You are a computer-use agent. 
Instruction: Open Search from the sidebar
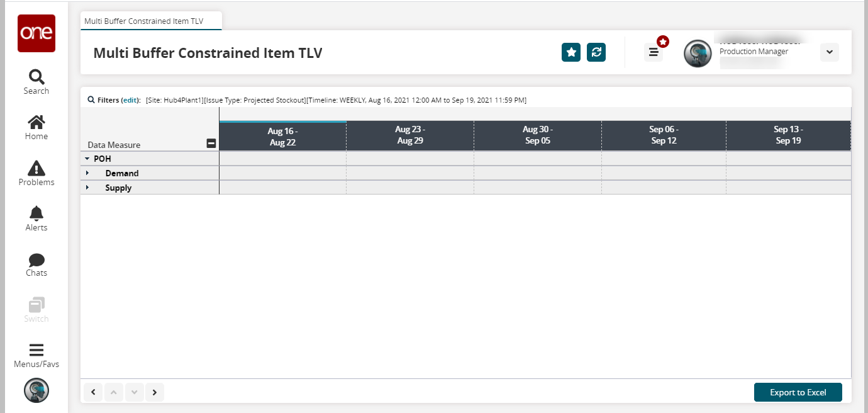coord(36,82)
